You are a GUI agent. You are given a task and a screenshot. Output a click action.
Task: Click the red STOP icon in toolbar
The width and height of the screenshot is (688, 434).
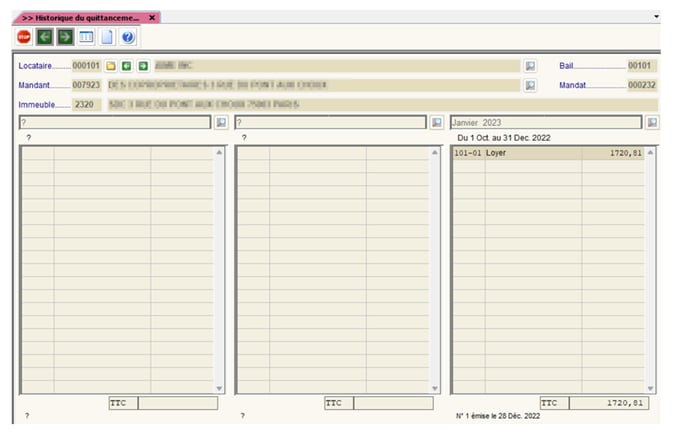point(24,37)
